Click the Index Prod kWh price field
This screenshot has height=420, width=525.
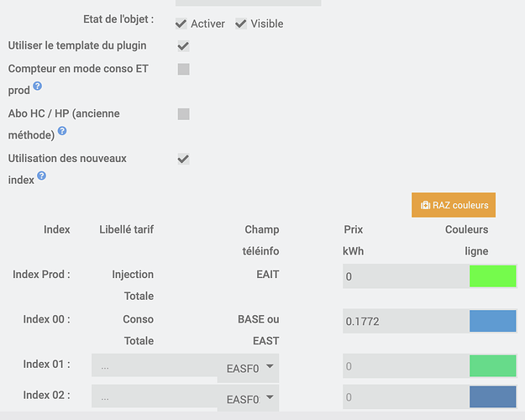[x=406, y=276]
